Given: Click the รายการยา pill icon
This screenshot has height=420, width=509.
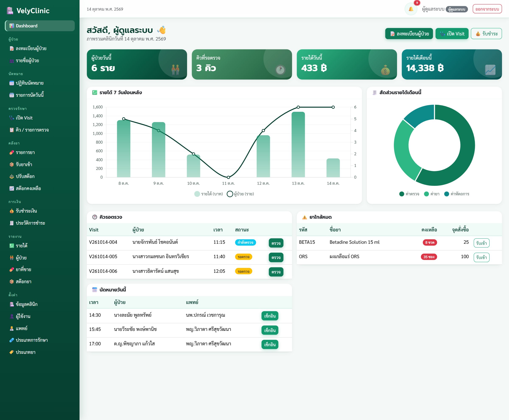Looking at the screenshot, I should tap(12, 153).
